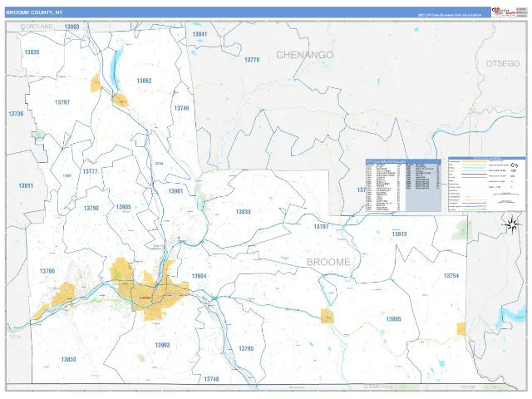532x399 pixels.
Task: Click the "CORTLAND" county label
Action: pos(37,26)
